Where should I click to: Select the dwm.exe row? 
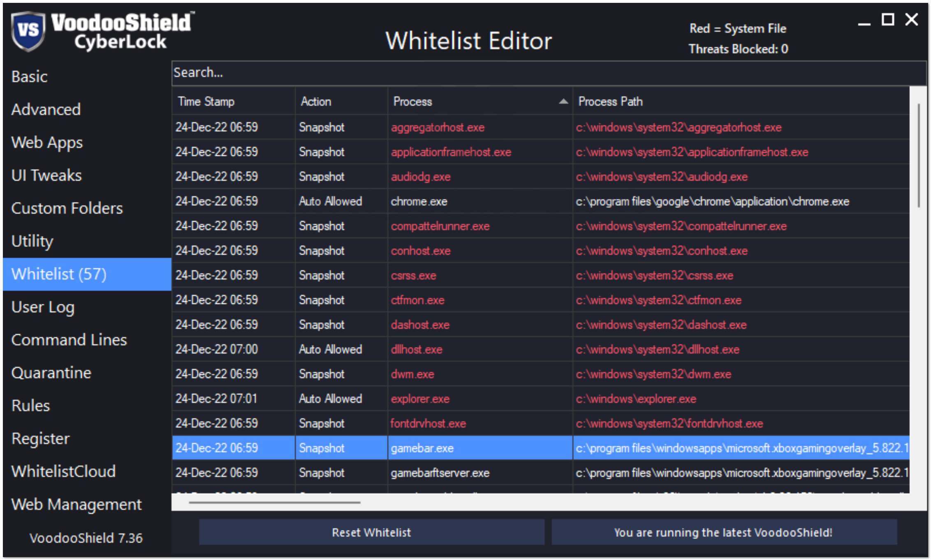pyautogui.click(x=540, y=374)
